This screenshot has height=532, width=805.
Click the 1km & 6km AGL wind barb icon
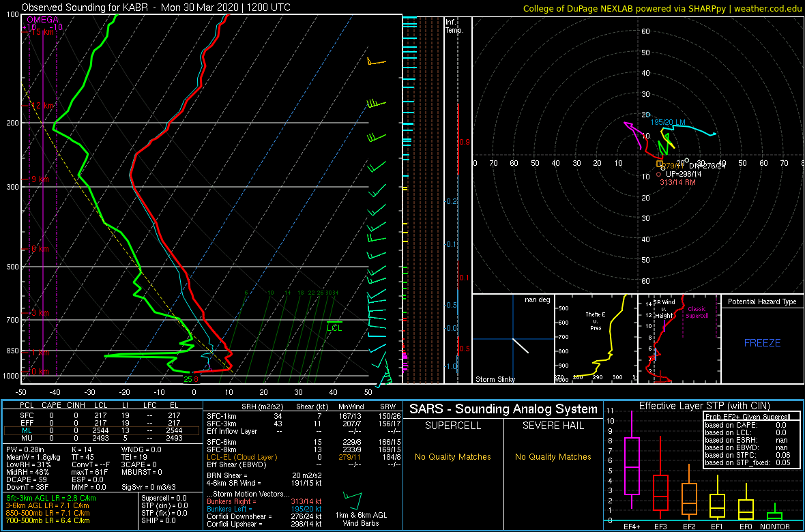click(353, 501)
